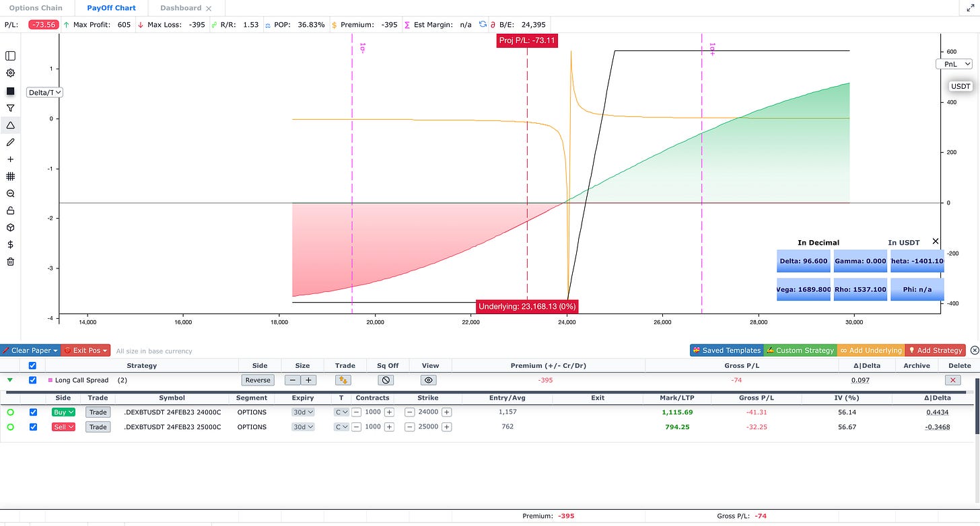The height and width of the screenshot is (526, 980).
Task: Click the Add Strategy button
Action: (935, 350)
